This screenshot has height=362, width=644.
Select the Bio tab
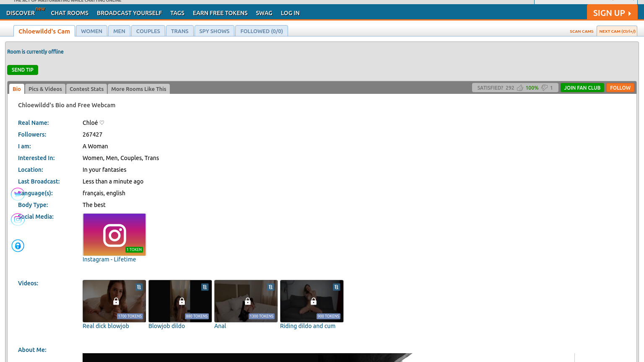(17, 89)
